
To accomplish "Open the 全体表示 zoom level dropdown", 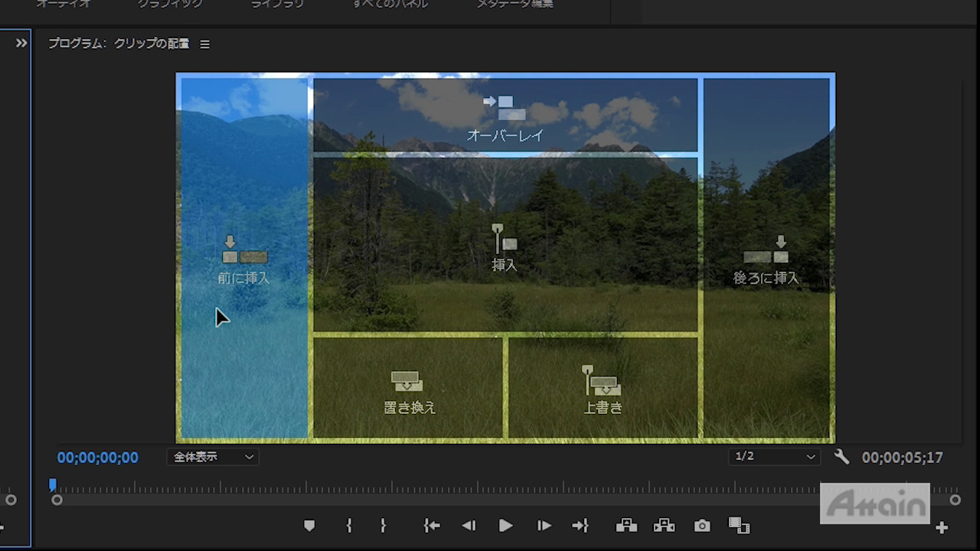I will click(213, 457).
